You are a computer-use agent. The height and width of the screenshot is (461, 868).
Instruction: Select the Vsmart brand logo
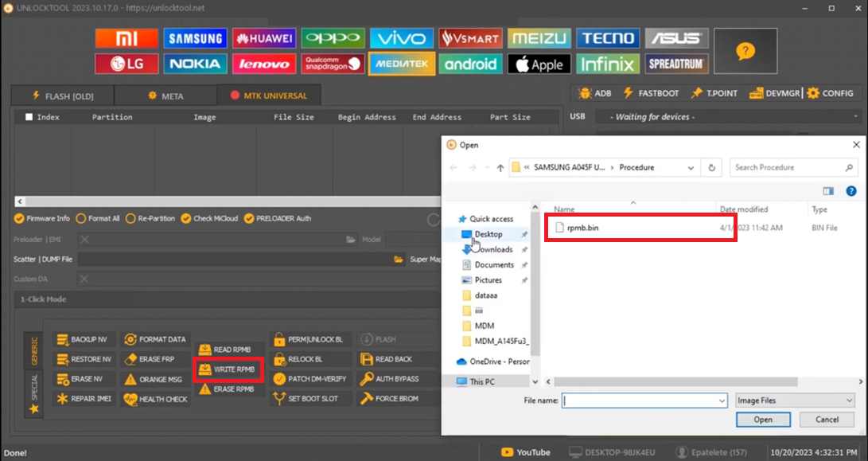coord(470,38)
